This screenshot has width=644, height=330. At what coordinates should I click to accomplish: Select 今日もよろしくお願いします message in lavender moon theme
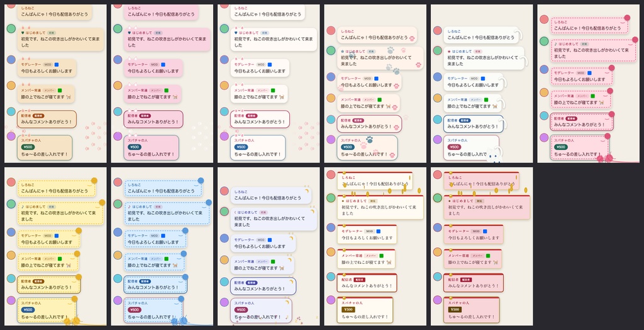[x=260, y=246]
